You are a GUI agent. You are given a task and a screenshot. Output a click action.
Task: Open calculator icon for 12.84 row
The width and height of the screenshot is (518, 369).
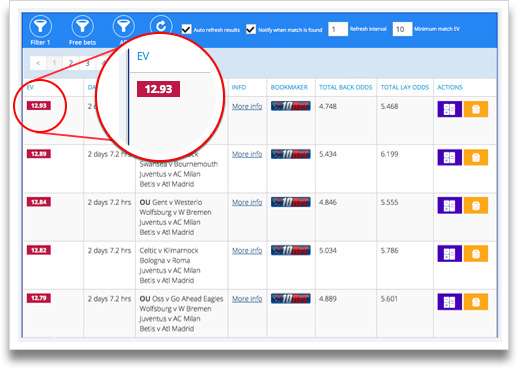(x=450, y=205)
